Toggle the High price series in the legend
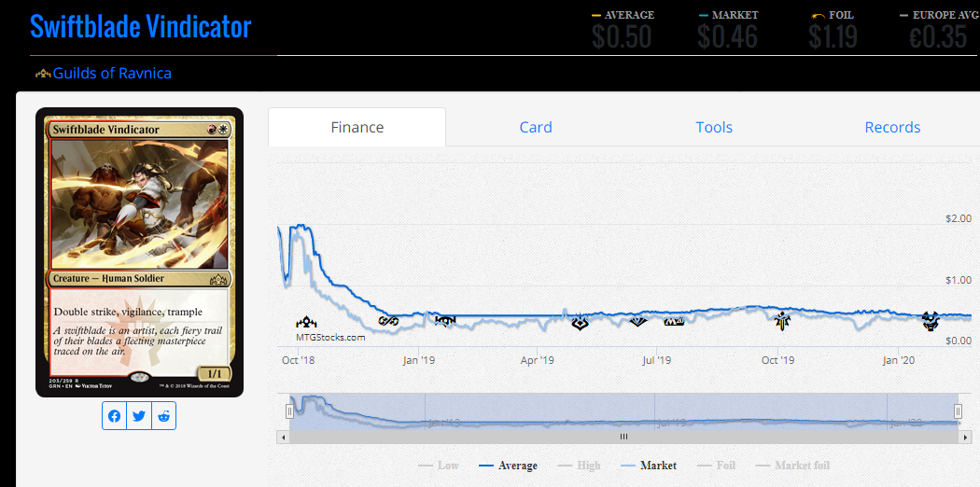Image resolution: width=980 pixels, height=487 pixels. [x=579, y=466]
